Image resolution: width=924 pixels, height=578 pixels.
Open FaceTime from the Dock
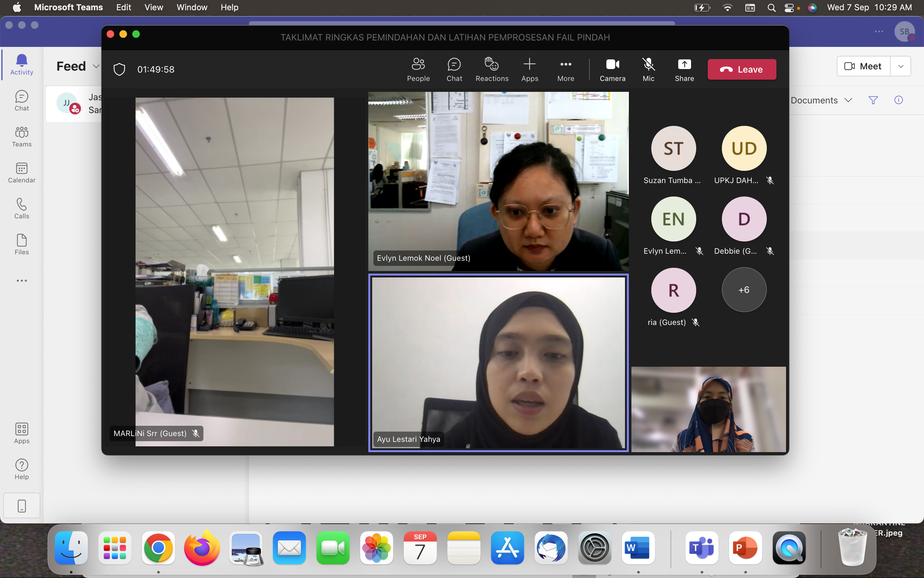click(x=333, y=547)
